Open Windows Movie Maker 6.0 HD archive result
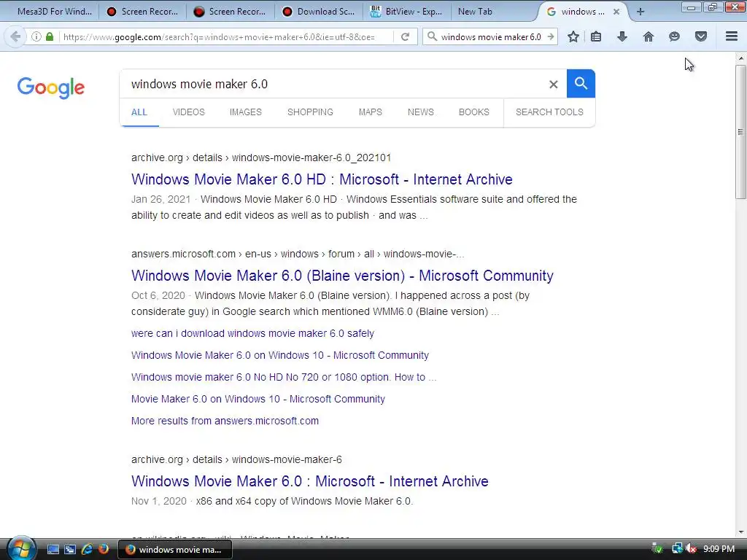 pos(322,179)
